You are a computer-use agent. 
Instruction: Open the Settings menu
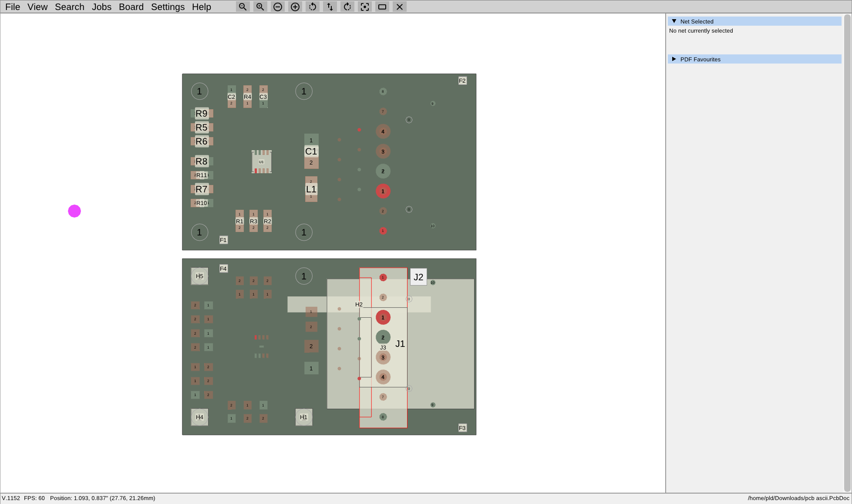point(168,7)
